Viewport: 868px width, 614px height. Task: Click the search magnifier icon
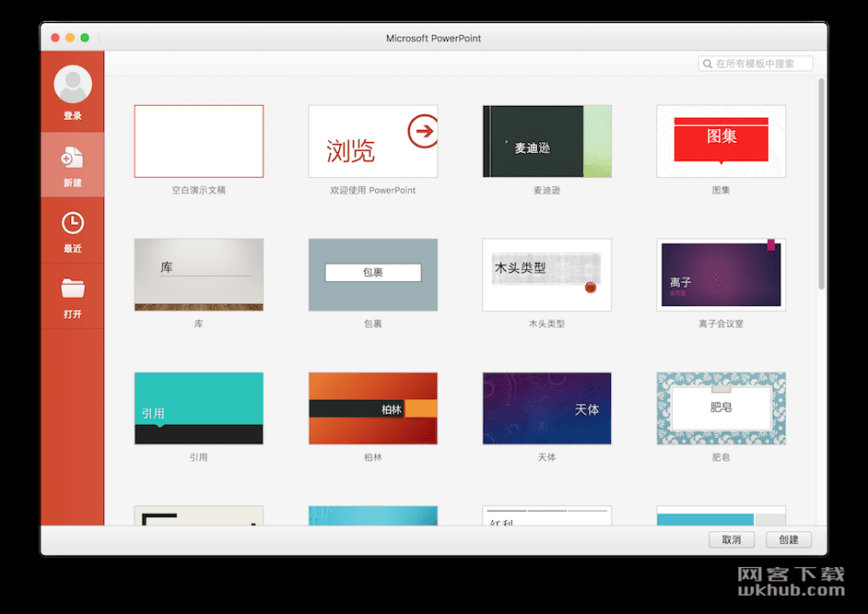(x=708, y=65)
